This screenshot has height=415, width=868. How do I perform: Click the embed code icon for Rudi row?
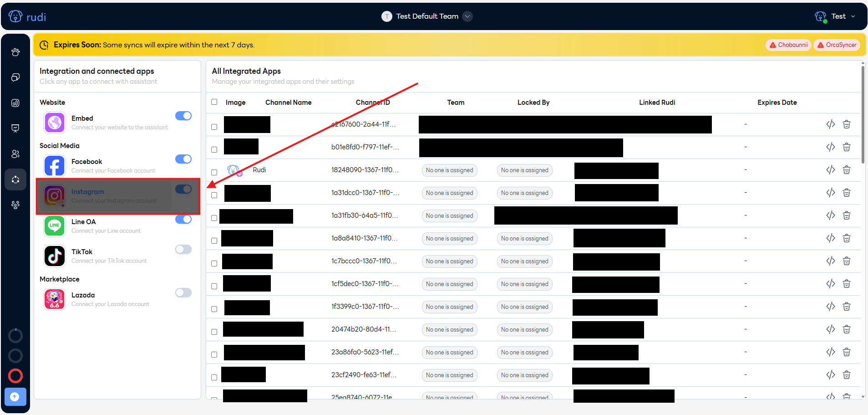coord(830,170)
